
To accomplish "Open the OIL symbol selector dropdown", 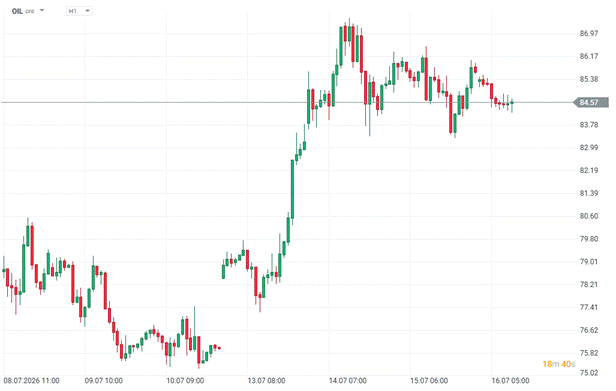I will (x=42, y=11).
